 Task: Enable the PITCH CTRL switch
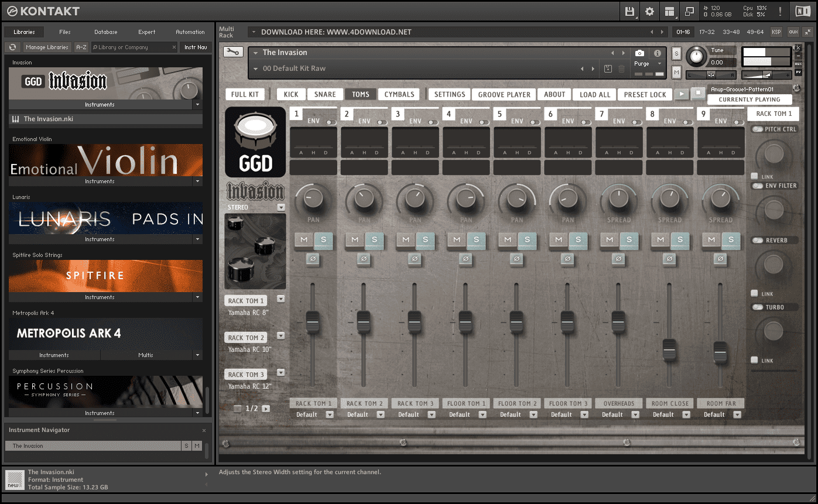758,129
